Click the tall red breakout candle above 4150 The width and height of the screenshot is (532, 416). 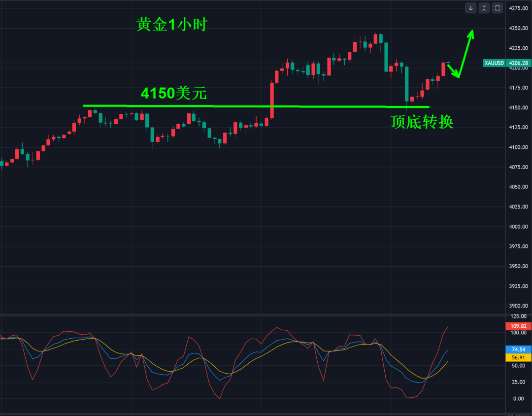[272, 101]
